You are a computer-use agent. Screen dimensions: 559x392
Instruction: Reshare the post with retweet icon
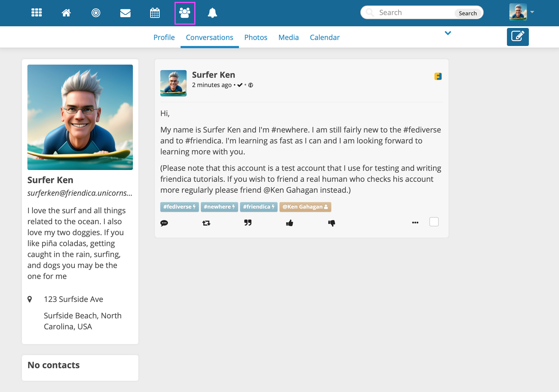[x=206, y=223]
